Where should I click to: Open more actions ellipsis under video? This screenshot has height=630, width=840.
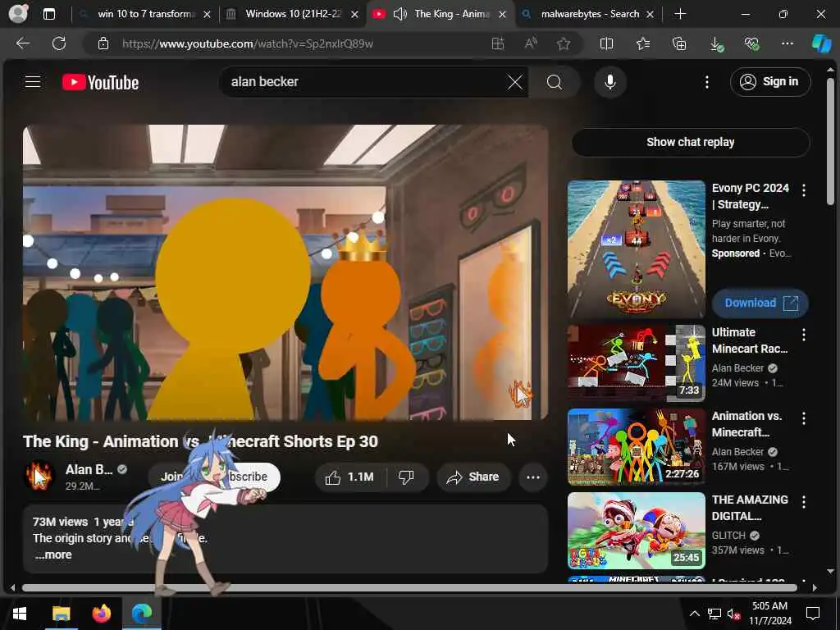533,477
